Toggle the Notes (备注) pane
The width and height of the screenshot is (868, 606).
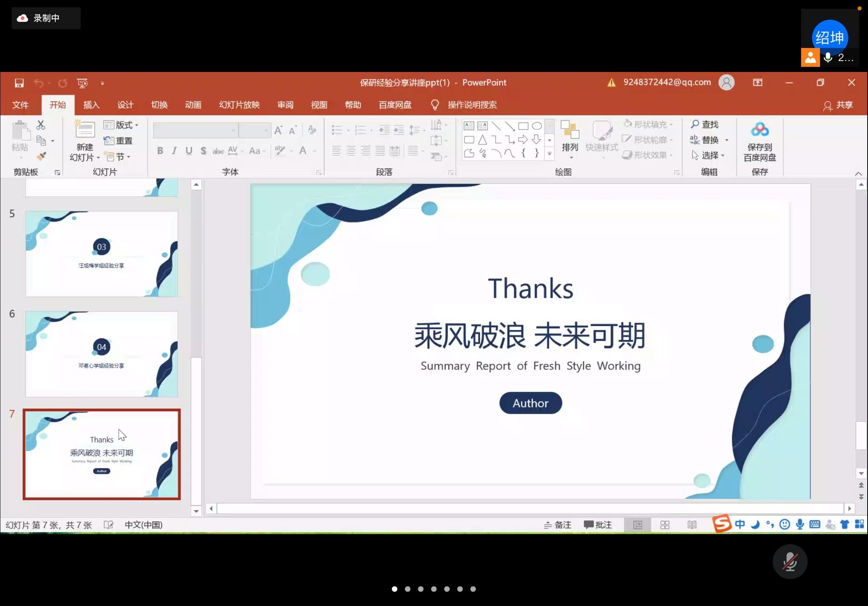pyautogui.click(x=558, y=525)
